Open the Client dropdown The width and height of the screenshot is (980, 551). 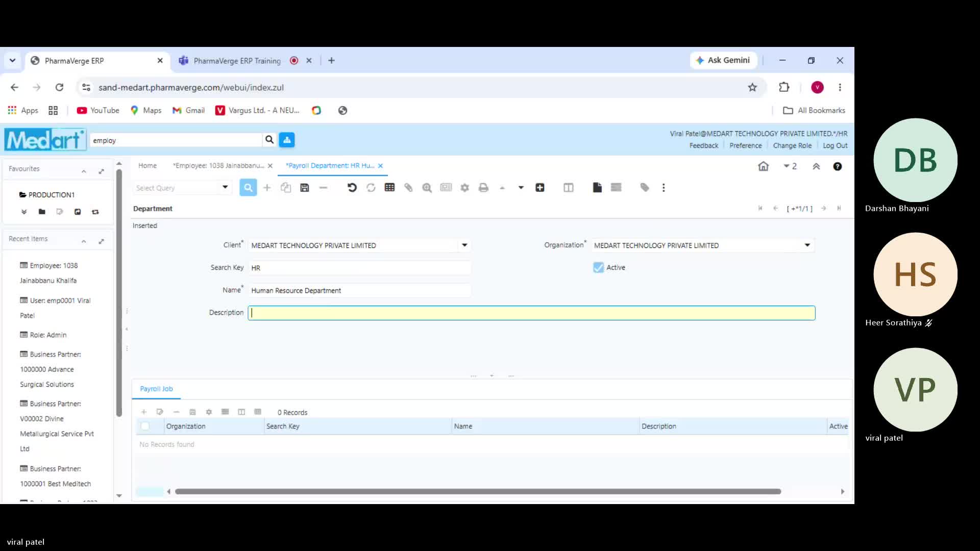464,245
